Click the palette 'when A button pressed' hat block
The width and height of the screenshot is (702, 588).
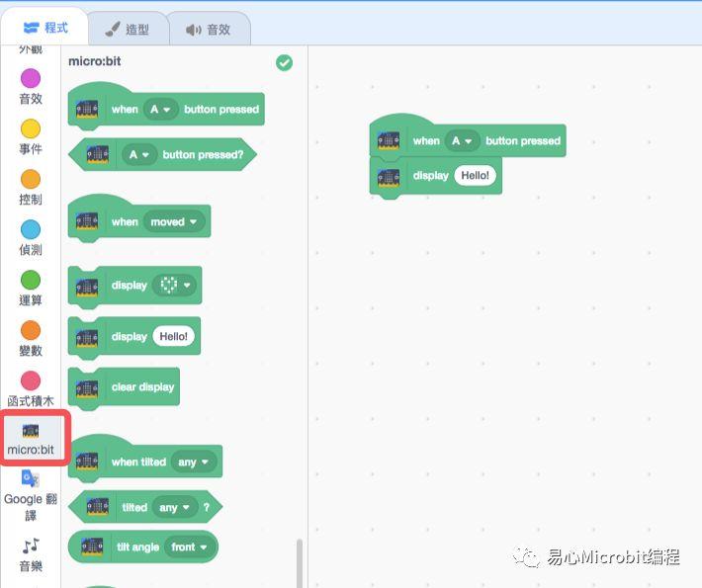(x=166, y=107)
